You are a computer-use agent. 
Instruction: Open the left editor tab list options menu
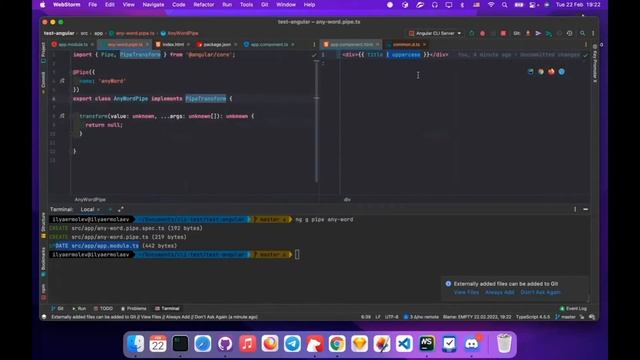(314, 44)
